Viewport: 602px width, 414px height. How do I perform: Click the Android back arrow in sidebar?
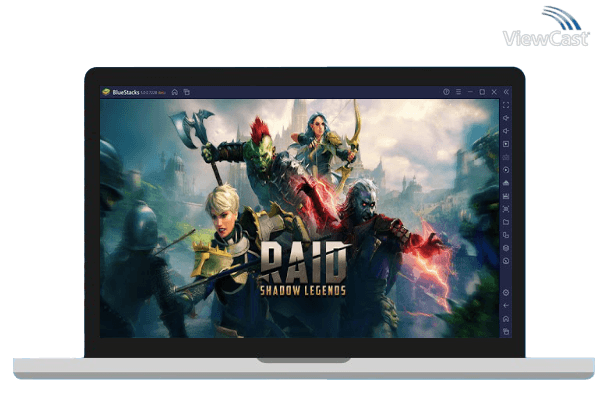click(x=506, y=306)
